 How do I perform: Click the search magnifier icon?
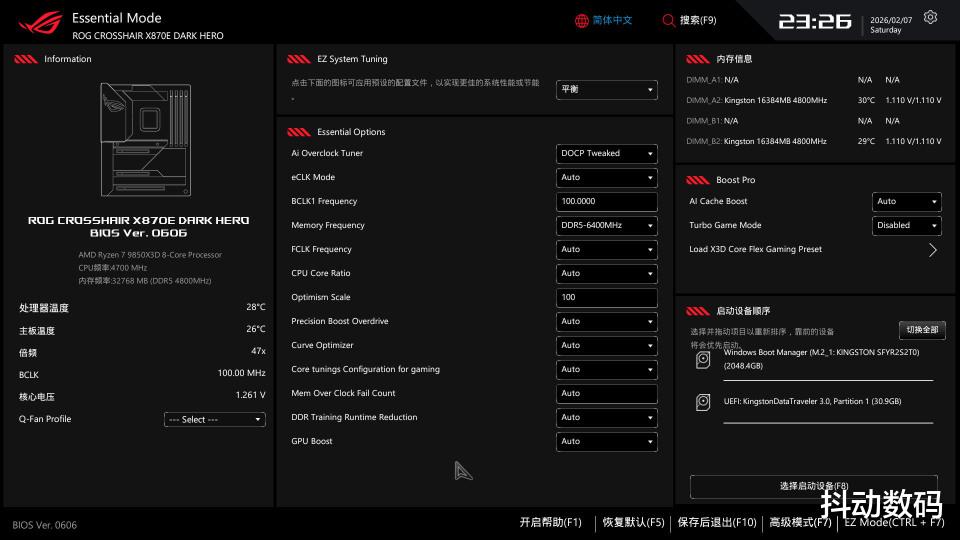point(669,21)
